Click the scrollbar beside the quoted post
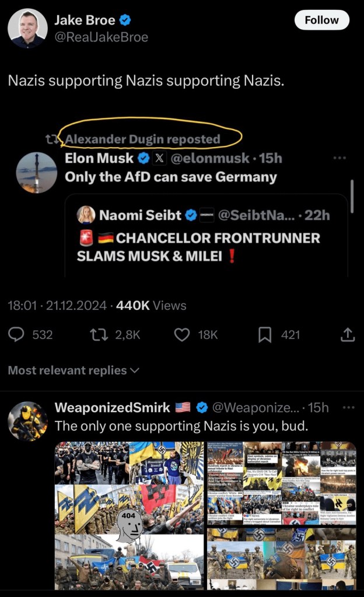 click(x=352, y=193)
